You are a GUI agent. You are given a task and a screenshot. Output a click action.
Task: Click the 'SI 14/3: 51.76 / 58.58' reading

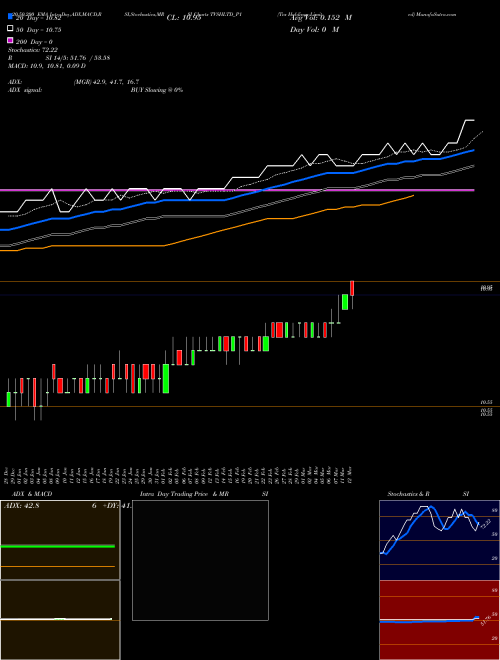pos(78,58)
